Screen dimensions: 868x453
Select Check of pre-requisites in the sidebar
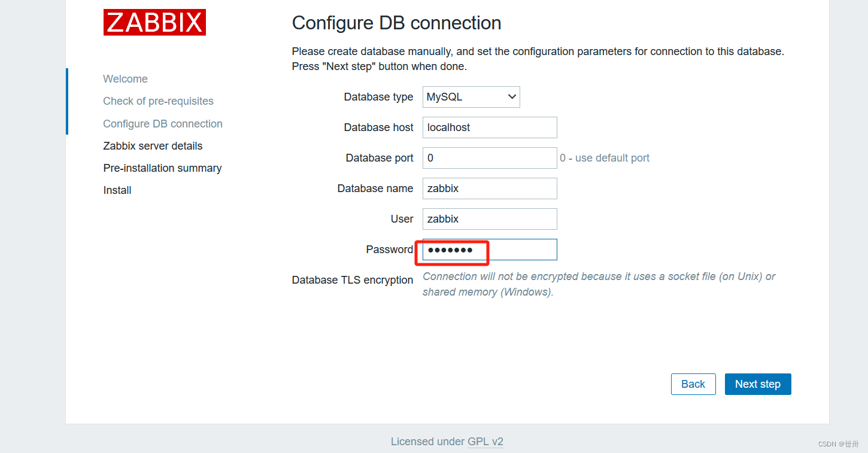158,101
